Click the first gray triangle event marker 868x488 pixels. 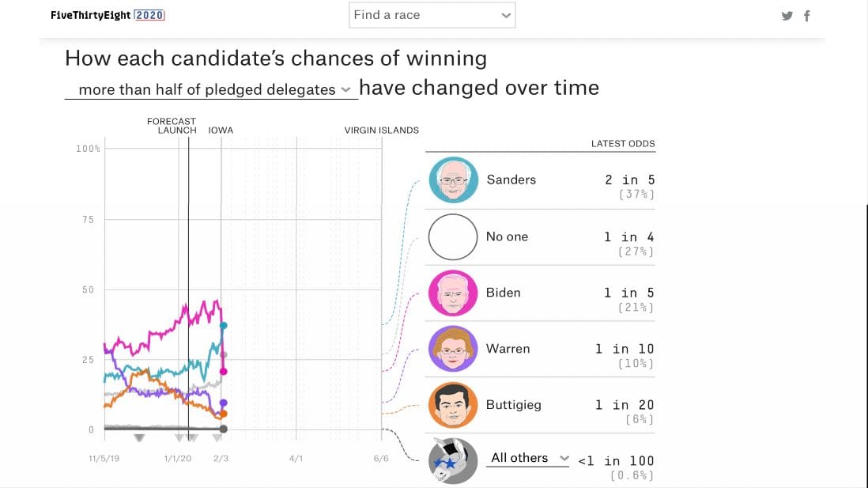pyautogui.click(x=139, y=437)
